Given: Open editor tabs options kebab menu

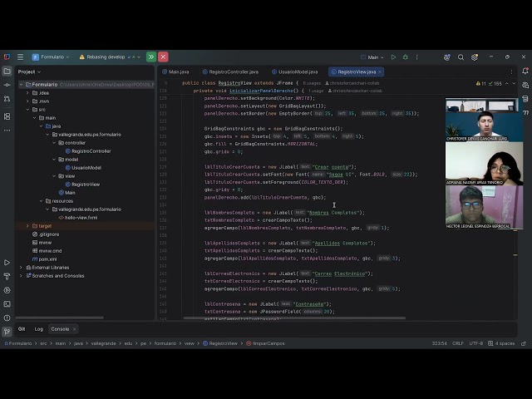Looking at the screenshot, I should (511, 72).
